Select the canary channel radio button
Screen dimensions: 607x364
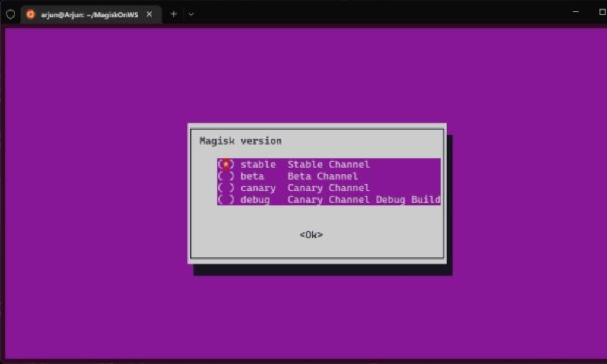point(226,188)
